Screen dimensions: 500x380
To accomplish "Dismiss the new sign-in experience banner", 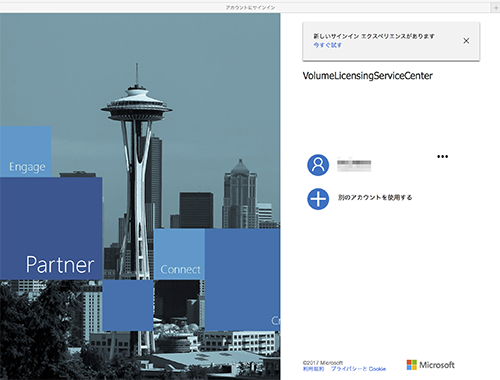I will [x=466, y=41].
